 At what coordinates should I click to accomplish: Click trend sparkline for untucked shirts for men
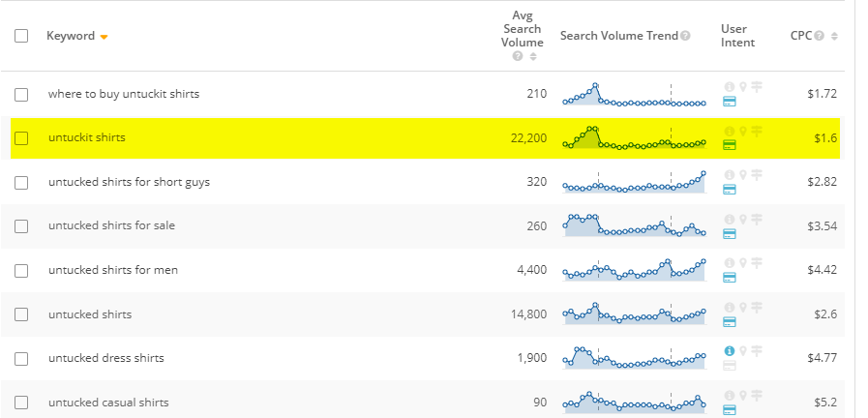pyautogui.click(x=635, y=270)
